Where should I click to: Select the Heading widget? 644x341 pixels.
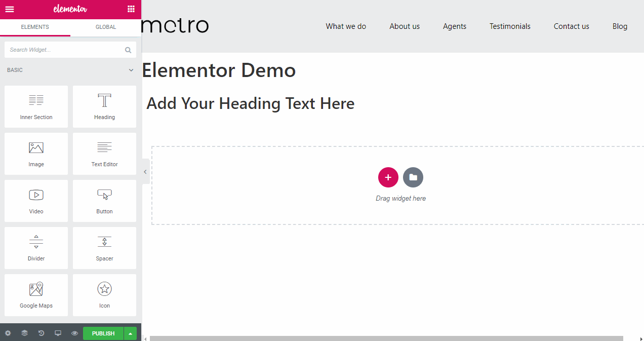[104, 106]
